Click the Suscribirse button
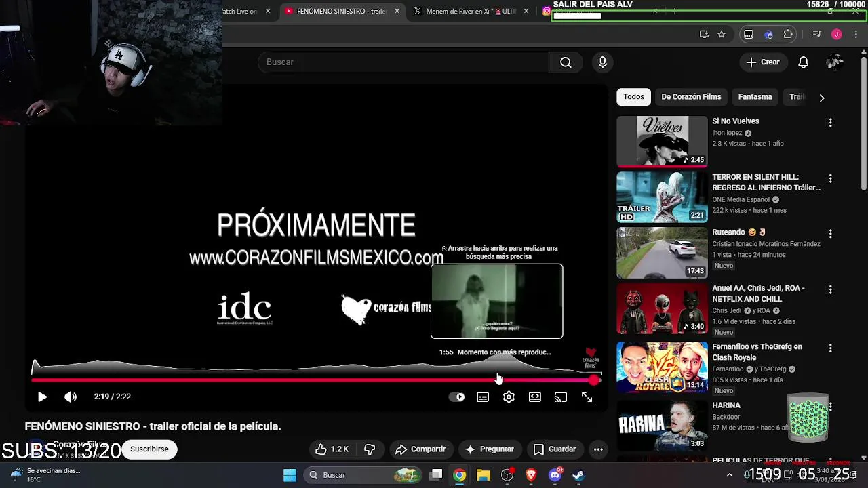 pyautogui.click(x=149, y=449)
